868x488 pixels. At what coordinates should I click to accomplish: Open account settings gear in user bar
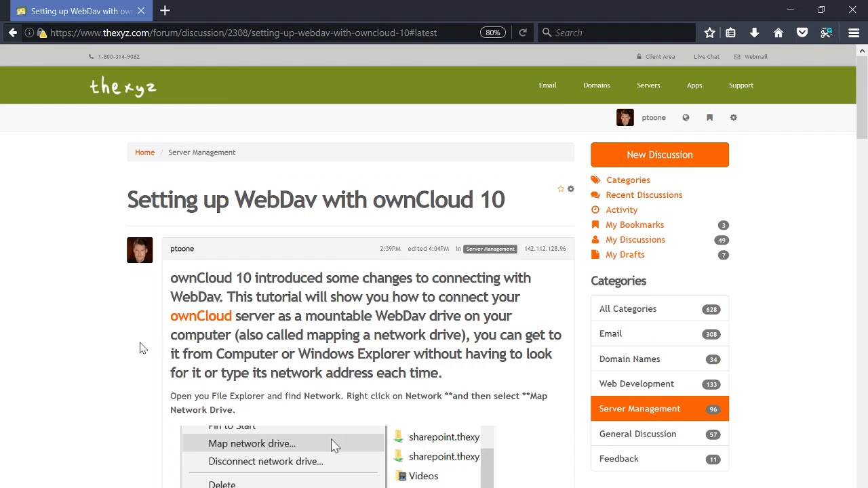point(733,117)
